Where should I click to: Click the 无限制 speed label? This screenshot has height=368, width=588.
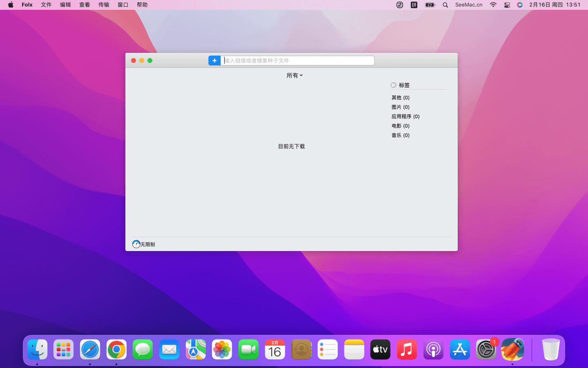pos(148,245)
